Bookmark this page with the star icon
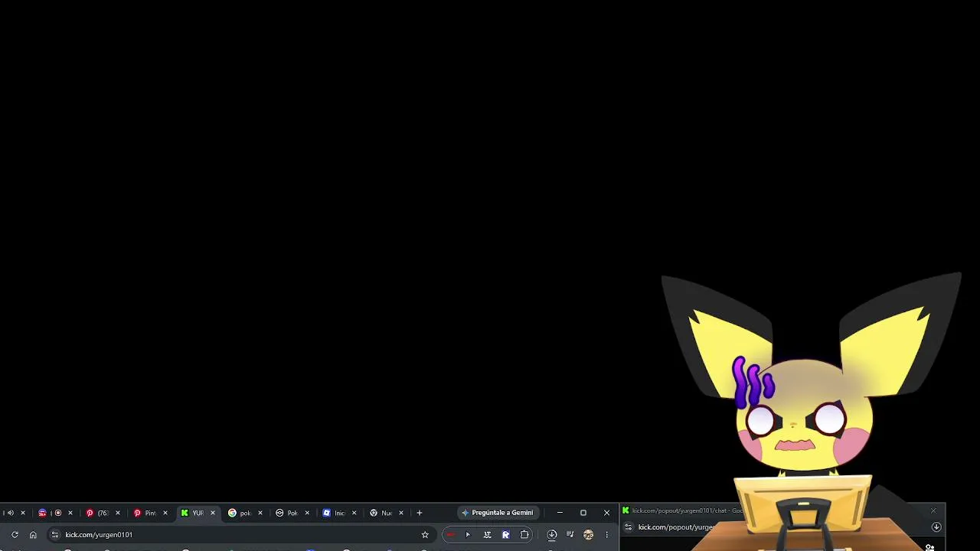 [x=425, y=535]
